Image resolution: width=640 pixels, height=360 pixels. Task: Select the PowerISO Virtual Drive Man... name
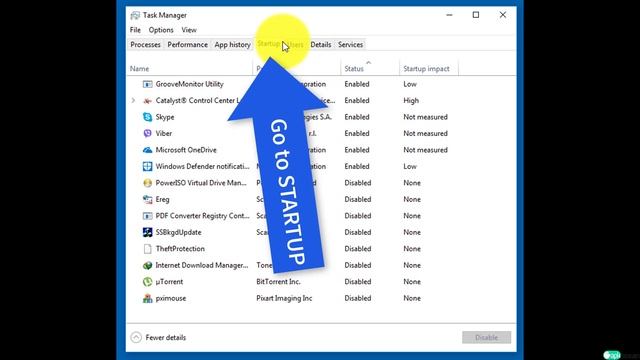201,183
